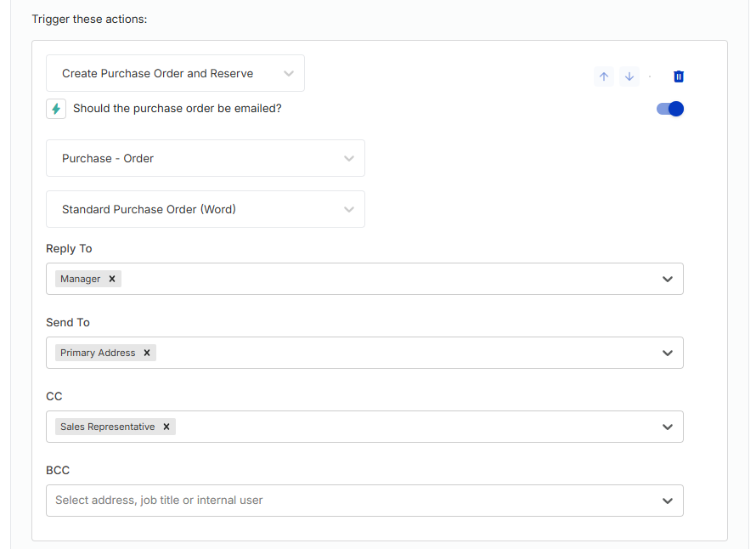Delete the action using the trash icon
This screenshot has height=549, width=756.
pyautogui.click(x=679, y=76)
